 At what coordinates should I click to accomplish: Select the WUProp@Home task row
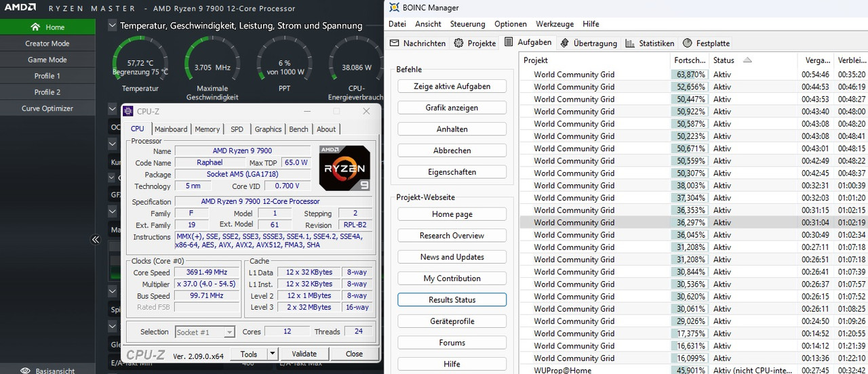[x=694, y=370]
